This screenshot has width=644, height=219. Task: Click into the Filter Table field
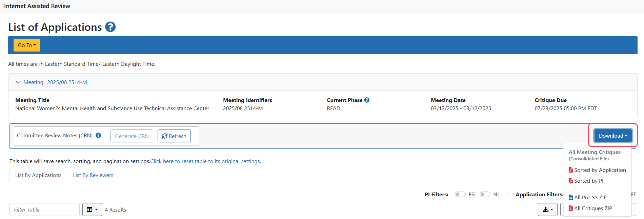tap(44, 210)
